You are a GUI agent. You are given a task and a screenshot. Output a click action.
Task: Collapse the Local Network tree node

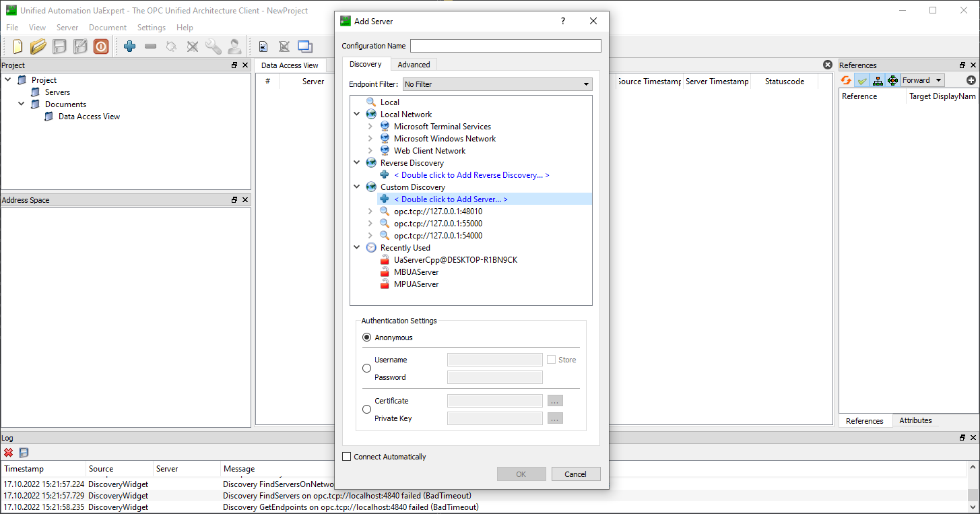click(x=357, y=115)
